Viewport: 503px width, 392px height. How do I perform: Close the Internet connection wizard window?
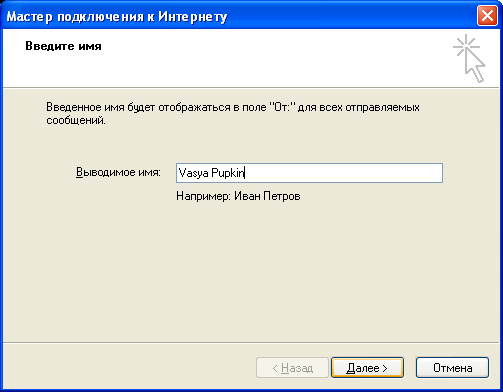click(487, 16)
